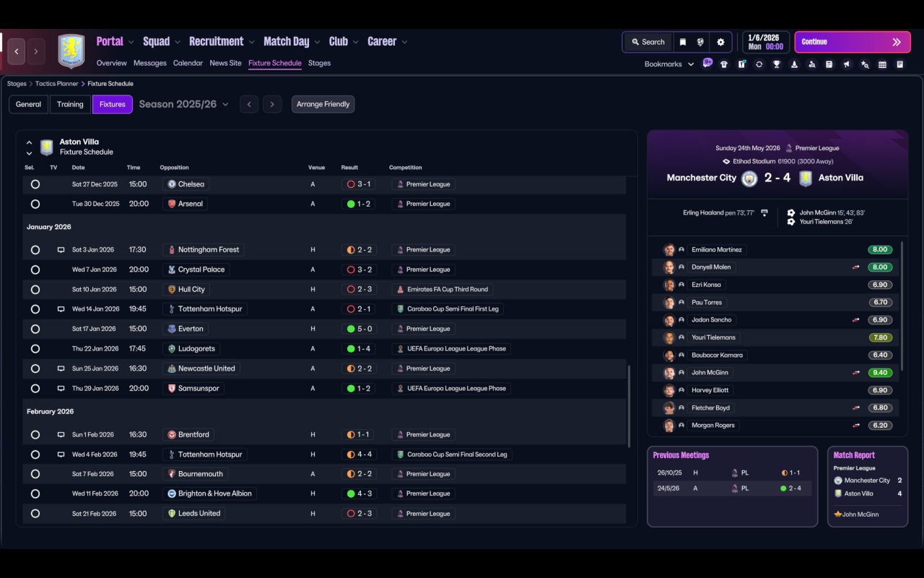Open the Portal dropdown menu
924x578 pixels.
pos(115,41)
